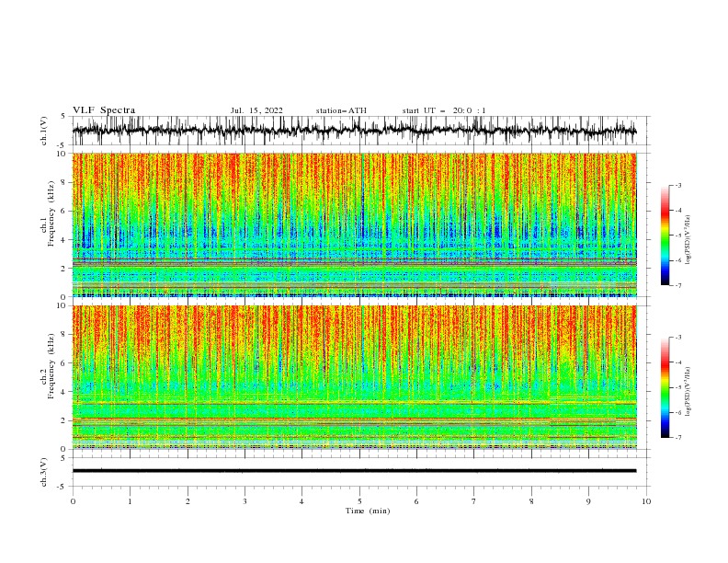This screenshot has height=563, width=728.
Task: Click the date 'Jul. 15, 2022'
Action: coord(256,110)
